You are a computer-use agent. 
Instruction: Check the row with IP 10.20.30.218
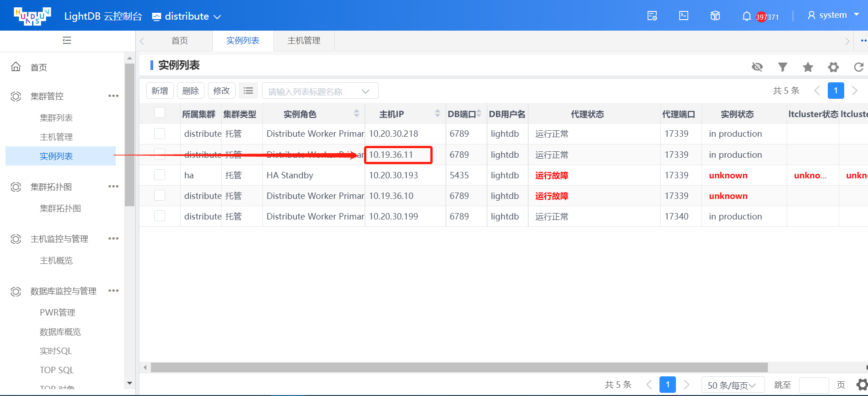coord(160,134)
